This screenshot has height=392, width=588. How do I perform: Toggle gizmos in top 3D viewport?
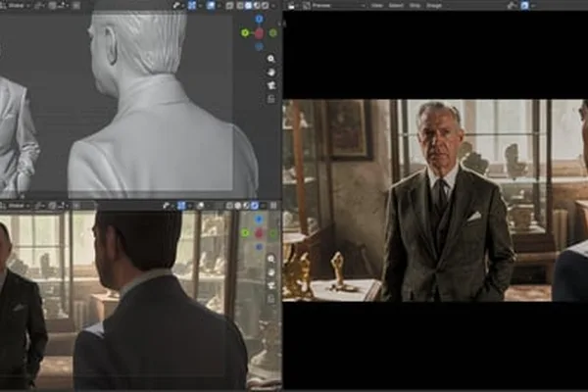pos(192,6)
